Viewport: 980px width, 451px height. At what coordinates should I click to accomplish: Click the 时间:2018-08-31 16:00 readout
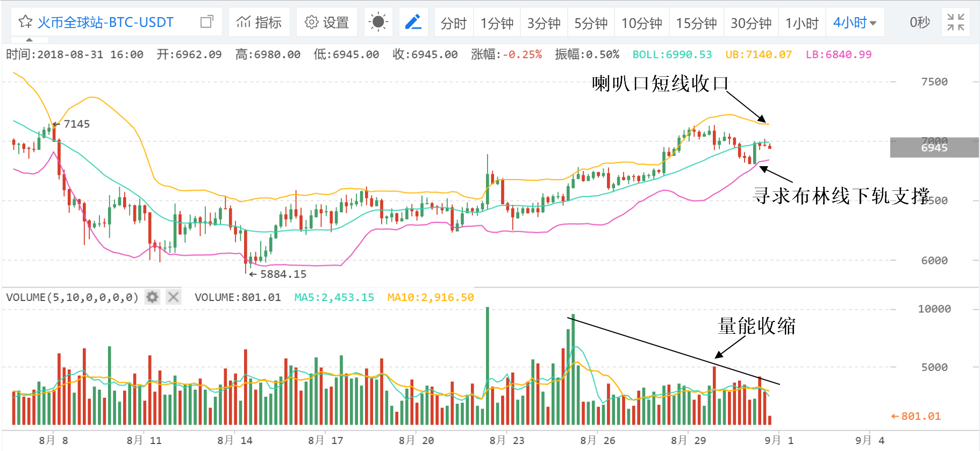point(75,54)
